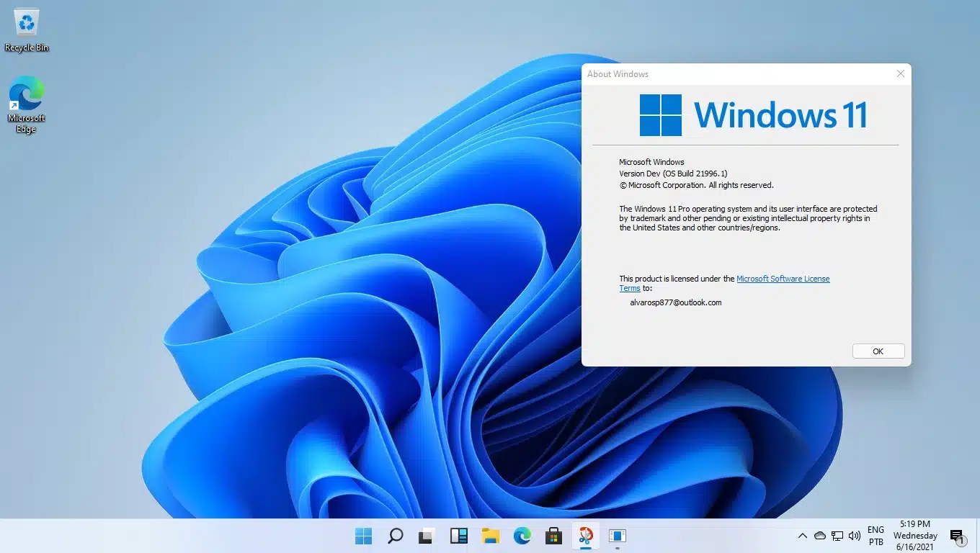This screenshot has width=980, height=553.
Task: Change the ENG PTB input language
Action: (x=876, y=536)
